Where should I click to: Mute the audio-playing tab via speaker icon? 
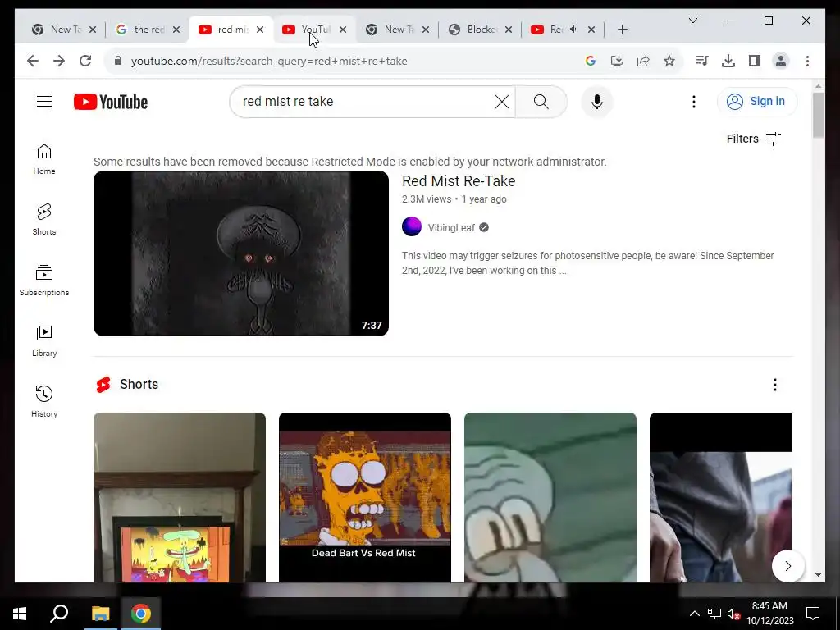(x=573, y=30)
